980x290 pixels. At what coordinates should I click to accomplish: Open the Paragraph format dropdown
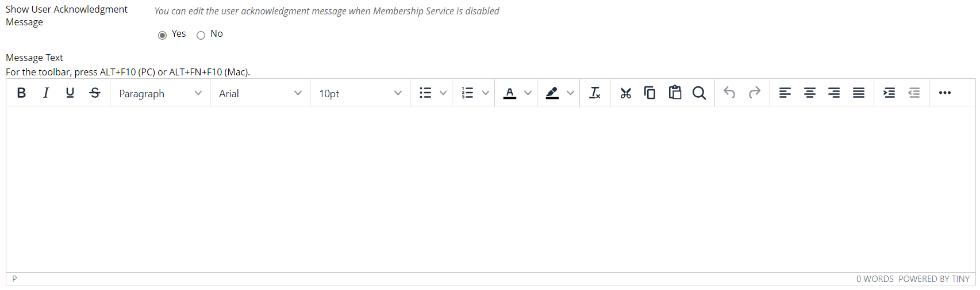(160, 93)
